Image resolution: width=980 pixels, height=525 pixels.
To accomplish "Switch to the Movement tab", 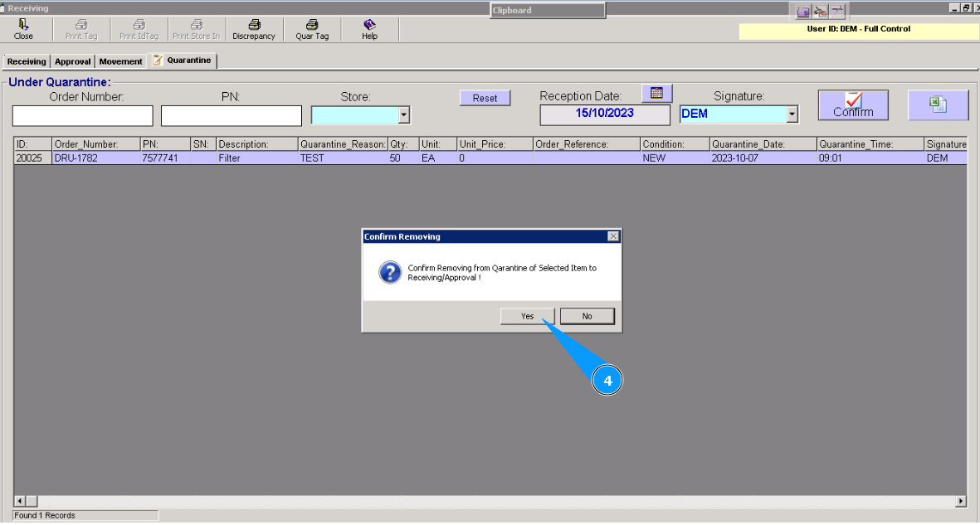I will pyautogui.click(x=120, y=61).
